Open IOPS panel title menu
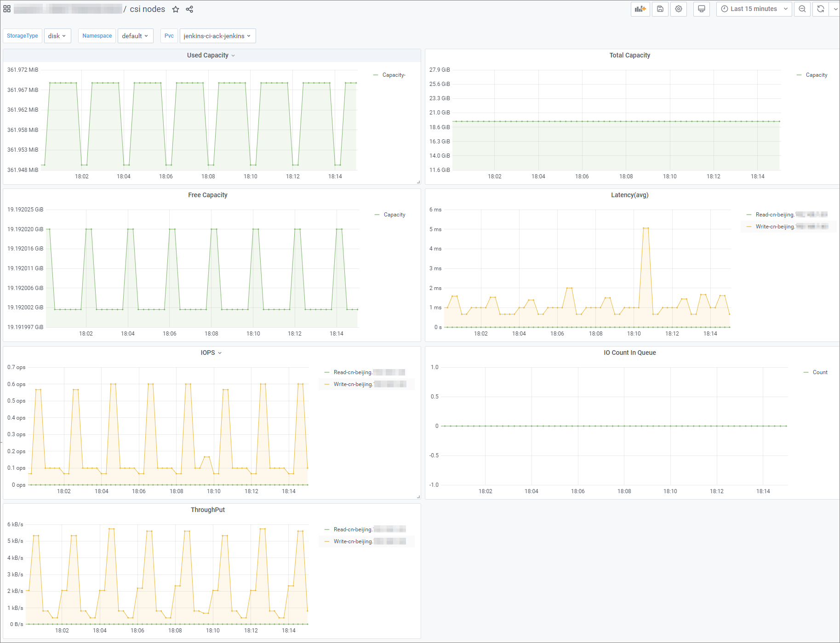The width and height of the screenshot is (840, 643). (x=211, y=353)
